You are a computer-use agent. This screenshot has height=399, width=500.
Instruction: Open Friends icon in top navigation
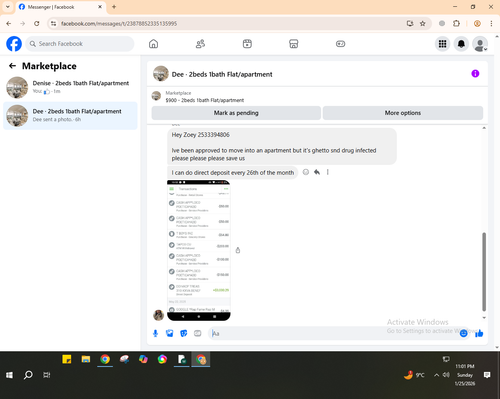(200, 44)
